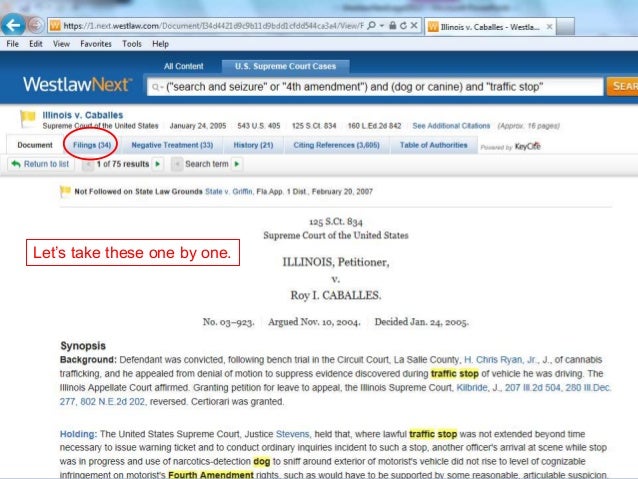638x479 pixels.
Task: Open See Additional Citations link
Action: pyautogui.click(x=451, y=126)
